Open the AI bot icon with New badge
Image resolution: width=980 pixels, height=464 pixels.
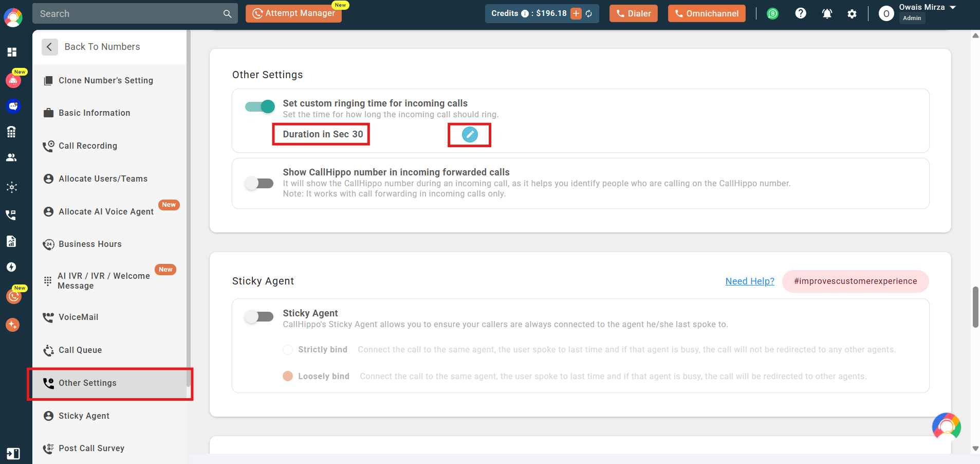(13, 80)
